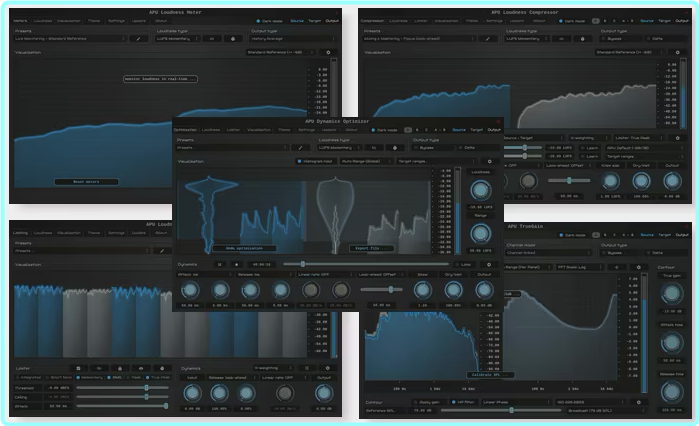The width and height of the screenshot is (699, 426).
Task: Click Calibrate SPL button in TrueGain
Action: coord(489,375)
